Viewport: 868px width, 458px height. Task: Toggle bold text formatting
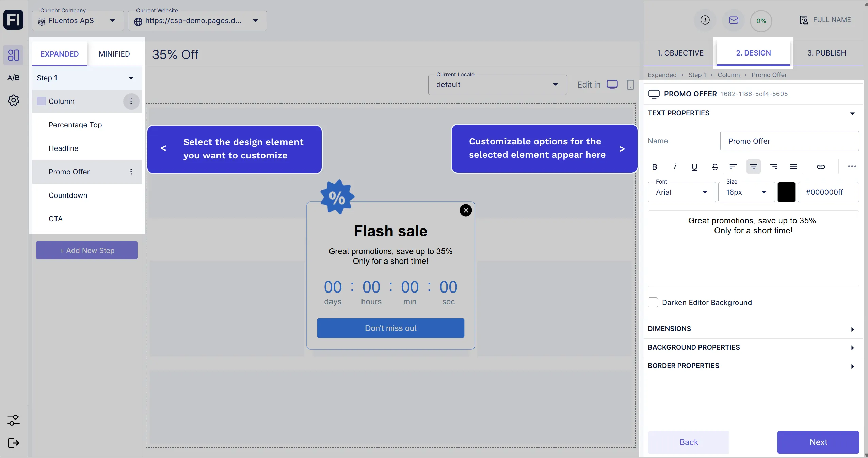654,167
